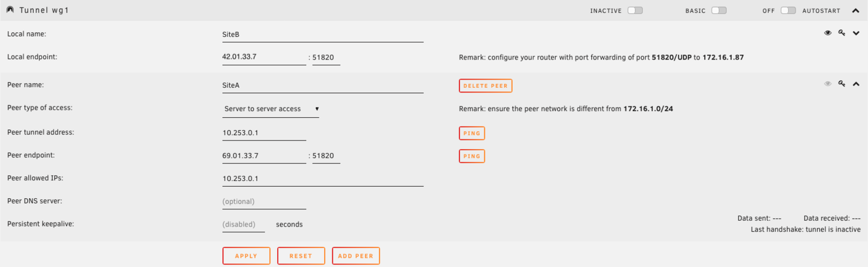Toggle the Inactive tunnel switch
868x267 pixels.
[635, 10]
